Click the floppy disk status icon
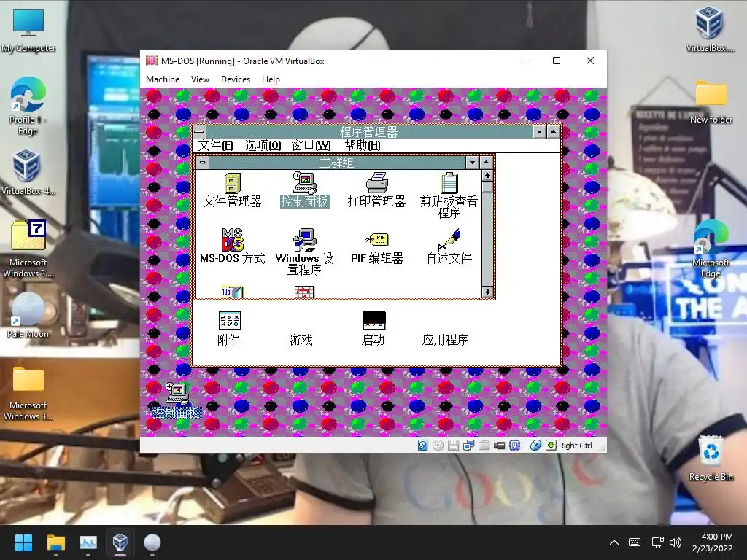This screenshot has width=747, height=560. [453, 446]
